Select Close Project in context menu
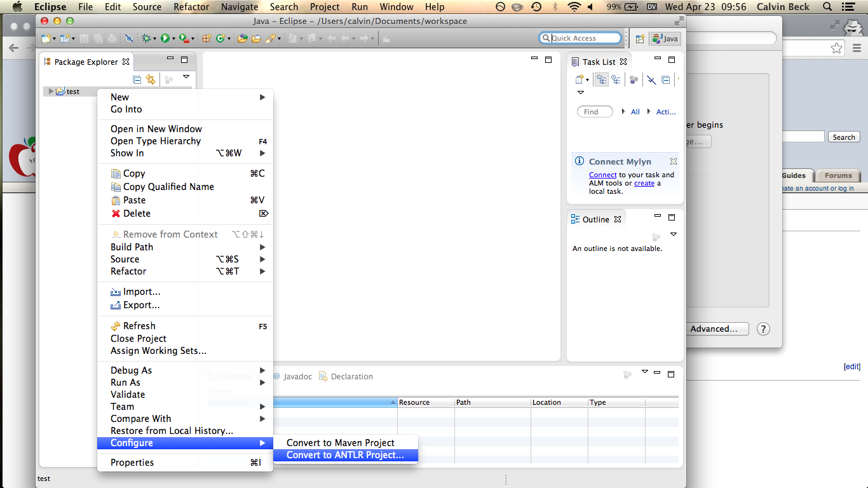Screen dimensions: 868x488 pos(185,339)
